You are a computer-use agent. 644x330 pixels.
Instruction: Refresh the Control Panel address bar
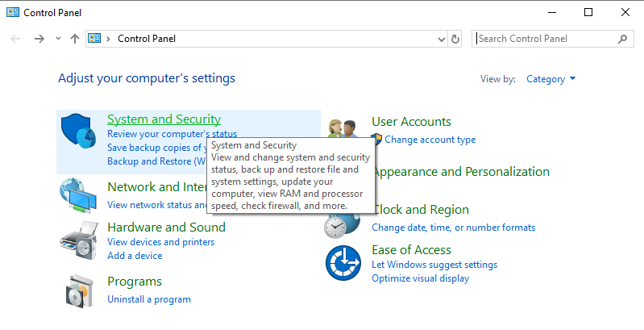tap(455, 39)
